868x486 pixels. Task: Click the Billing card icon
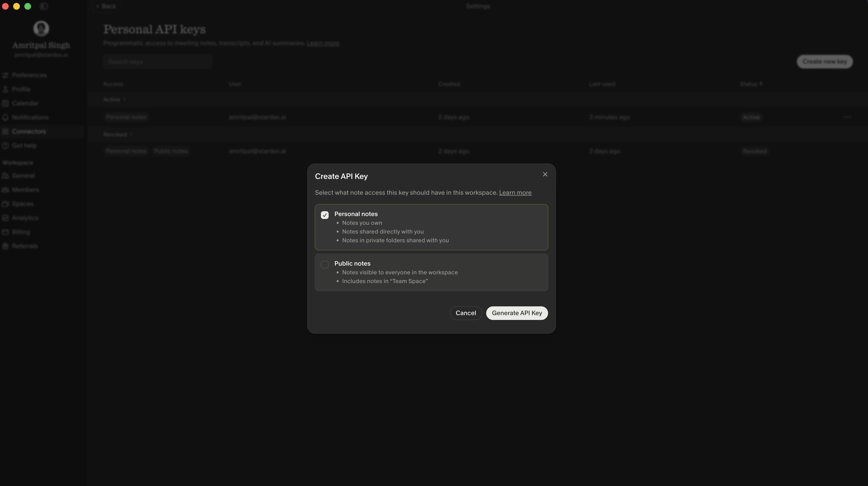click(x=5, y=232)
